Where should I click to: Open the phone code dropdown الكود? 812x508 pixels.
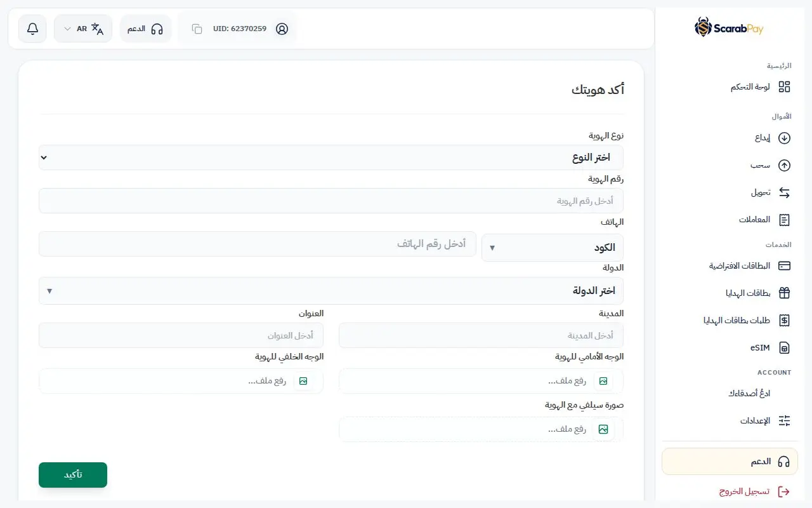coord(553,248)
